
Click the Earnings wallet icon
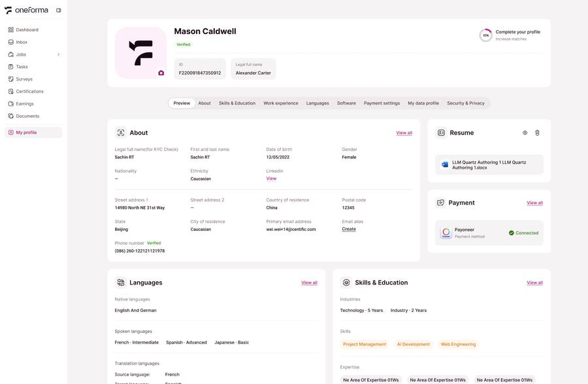coord(11,103)
